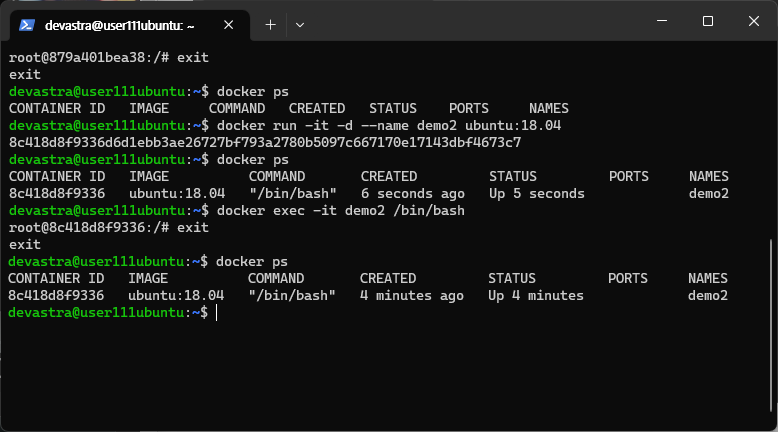Screen dimensions: 778x432
Task: Click NAMES header in the first empty docker ps table
Action: point(549,109)
